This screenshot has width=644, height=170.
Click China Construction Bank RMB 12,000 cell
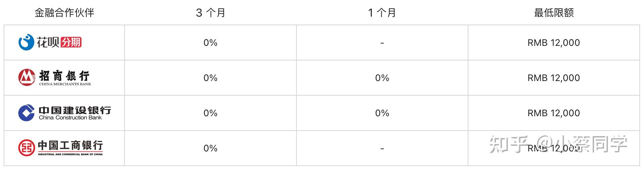pos(554,113)
